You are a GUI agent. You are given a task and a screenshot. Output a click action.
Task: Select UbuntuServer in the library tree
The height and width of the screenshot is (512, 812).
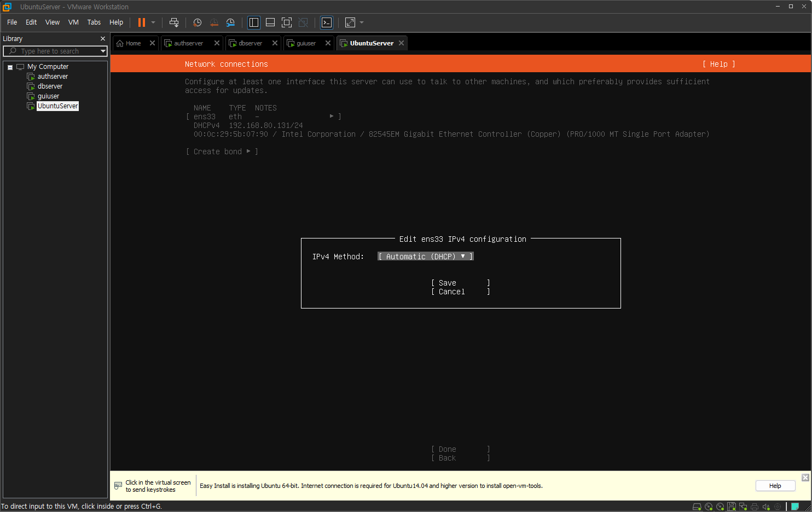(x=58, y=106)
